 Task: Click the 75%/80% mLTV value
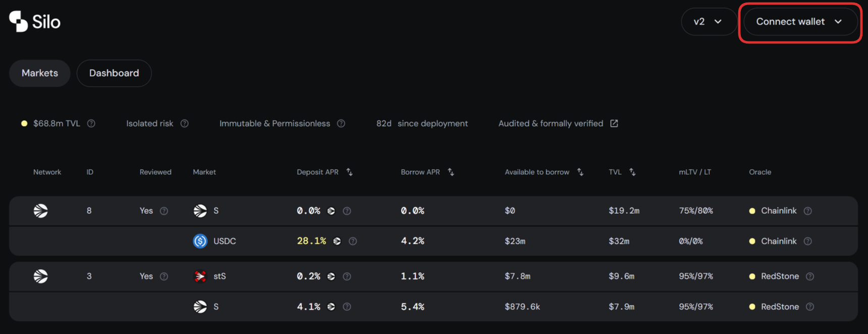pyautogui.click(x=696, y=211)
